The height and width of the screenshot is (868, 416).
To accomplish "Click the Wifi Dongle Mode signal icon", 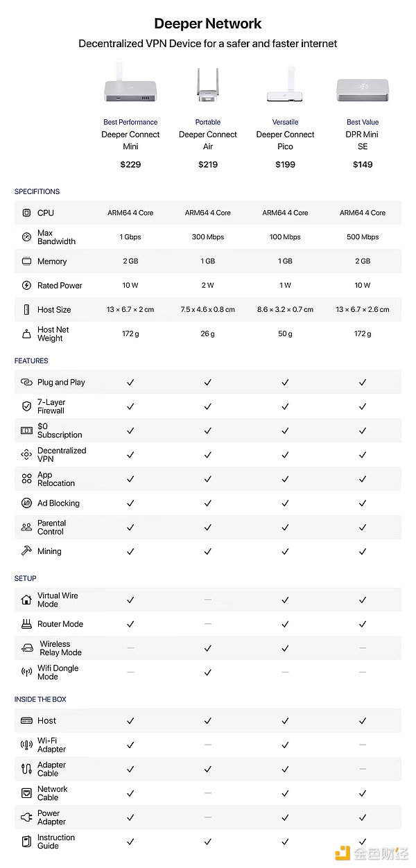I will coord(26,672).
